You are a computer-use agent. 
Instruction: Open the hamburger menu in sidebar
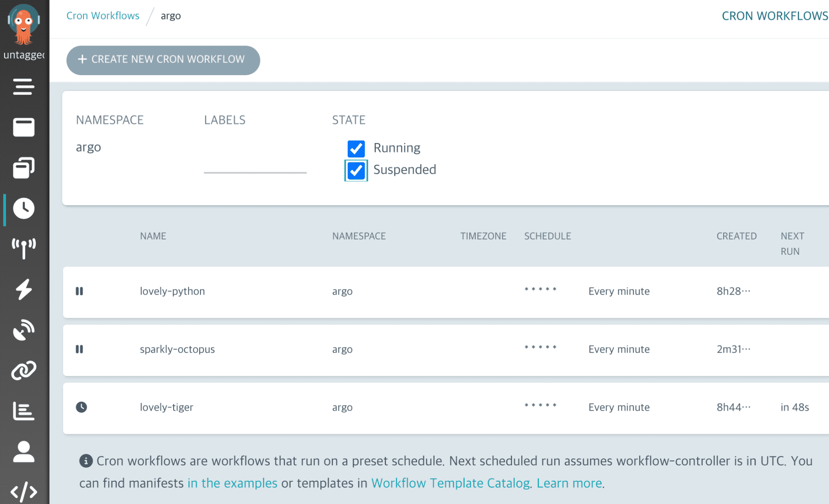(x=24, y=87)
